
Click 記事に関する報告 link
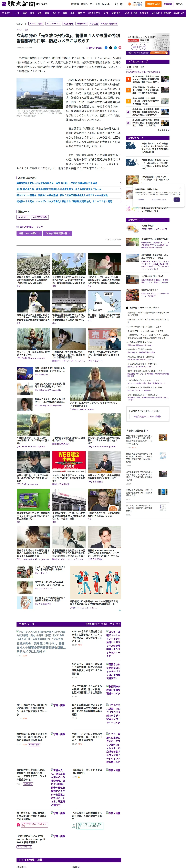[113, 240]
